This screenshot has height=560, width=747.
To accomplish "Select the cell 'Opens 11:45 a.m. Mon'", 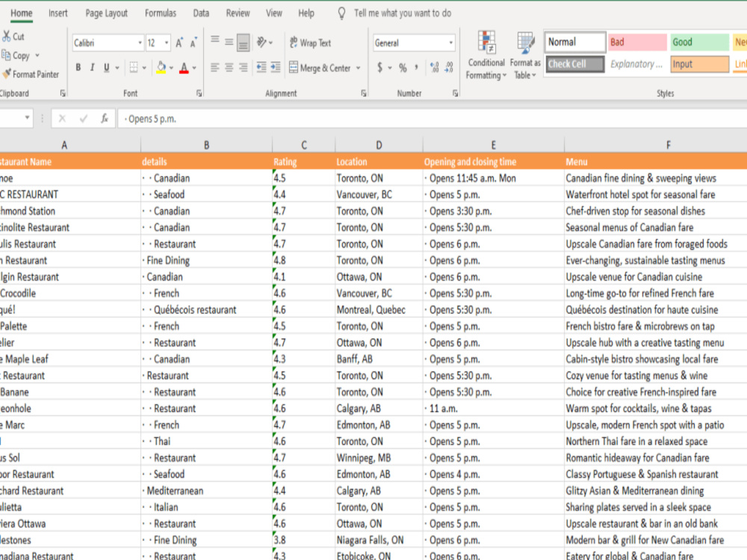I will click(493, 178).
